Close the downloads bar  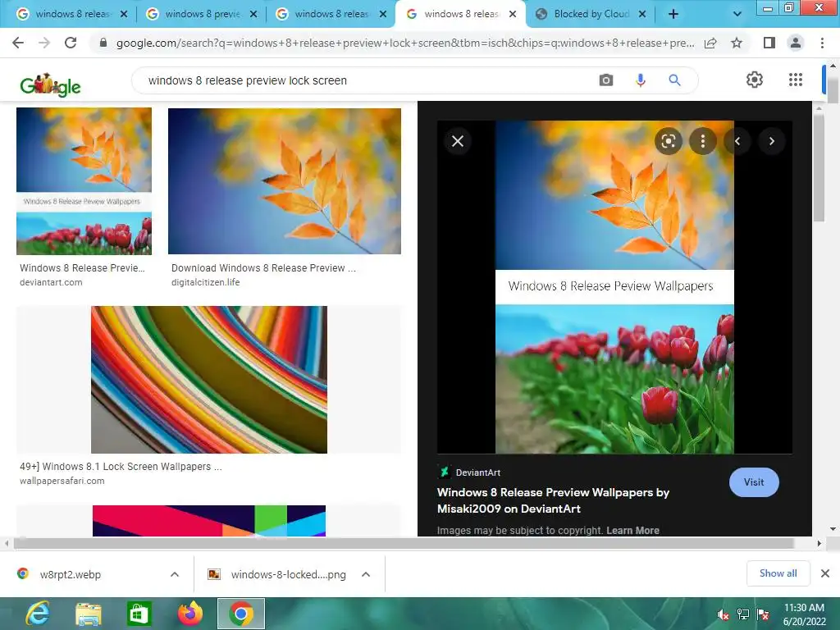(x=825, y=573)
